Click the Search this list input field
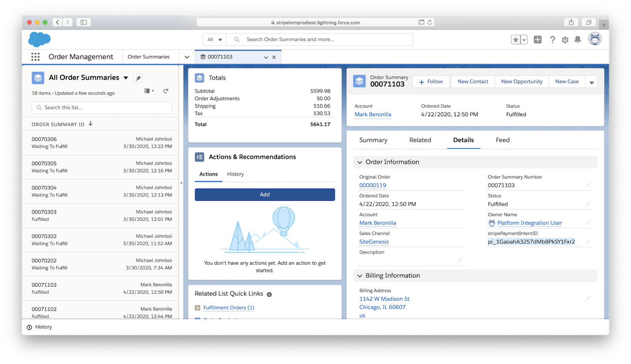 point(101,107)
